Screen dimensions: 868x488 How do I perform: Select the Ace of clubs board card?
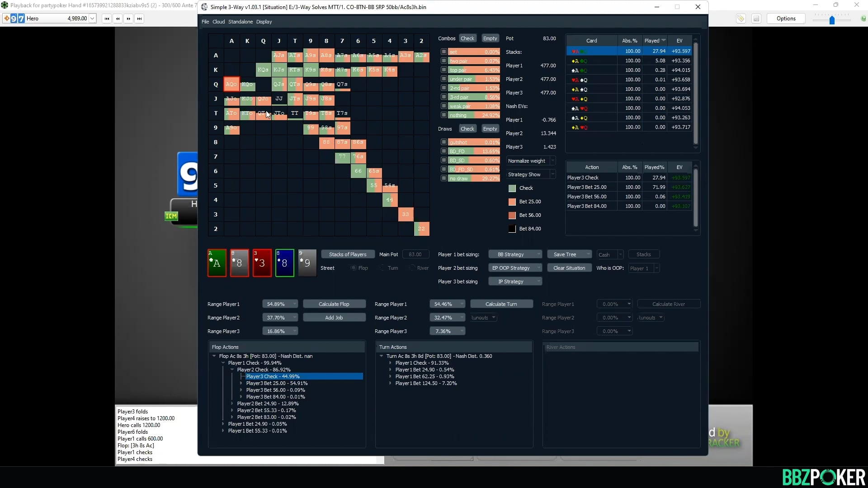click(x=217, y=263)
